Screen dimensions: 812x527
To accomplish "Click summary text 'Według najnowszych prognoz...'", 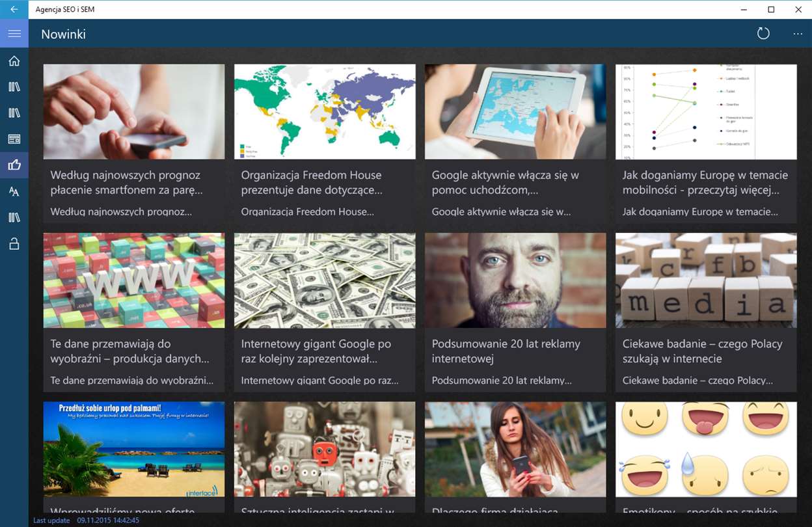I will [121, 211].
